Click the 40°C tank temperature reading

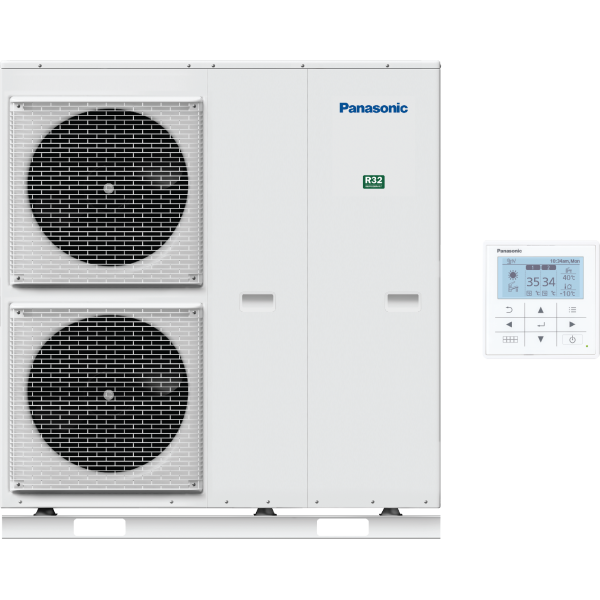(569, 277)
